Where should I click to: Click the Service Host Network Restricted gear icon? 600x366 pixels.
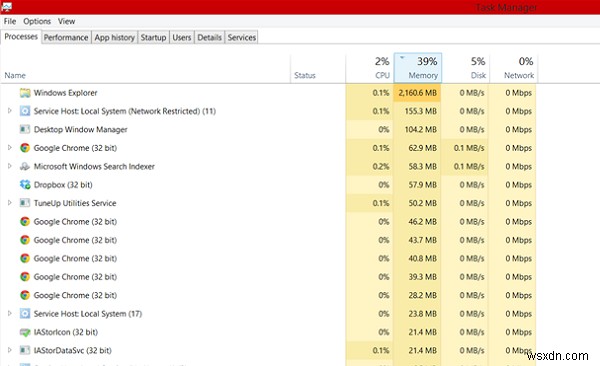coord(25,111)
